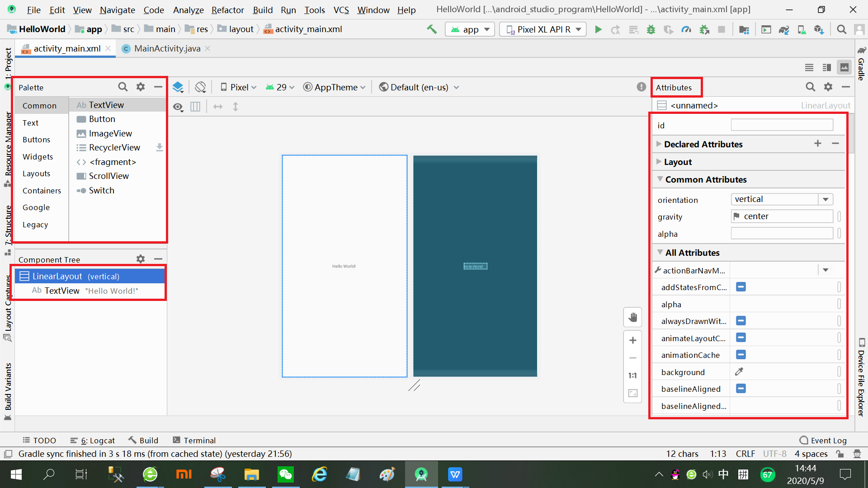Switch to the MainActivity.java tab
The image size is (868, 488).
pos(167,48)
